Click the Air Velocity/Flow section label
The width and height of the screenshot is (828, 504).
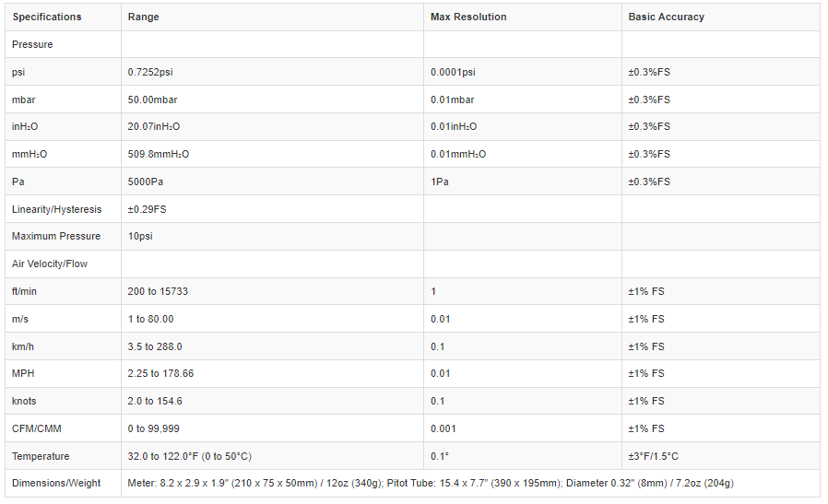[x=50, y=264]
